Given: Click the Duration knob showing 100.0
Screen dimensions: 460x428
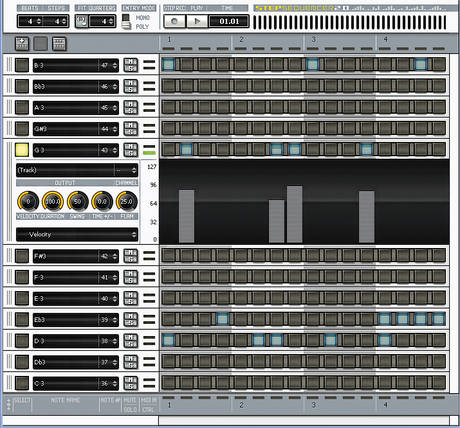Looking at the screenshot, I should pos(53,201).
